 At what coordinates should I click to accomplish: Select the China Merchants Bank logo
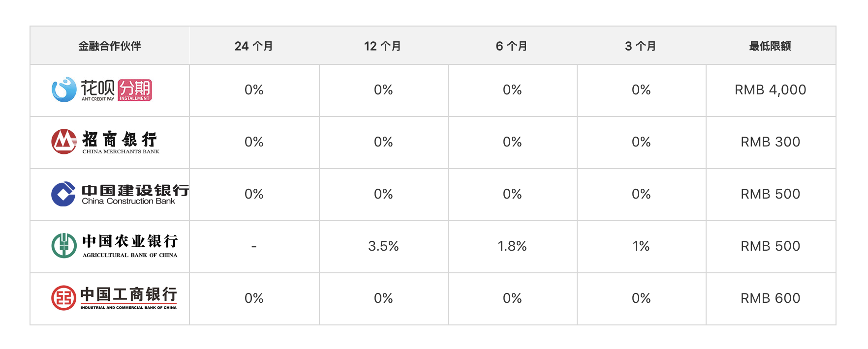coord(105,142)
